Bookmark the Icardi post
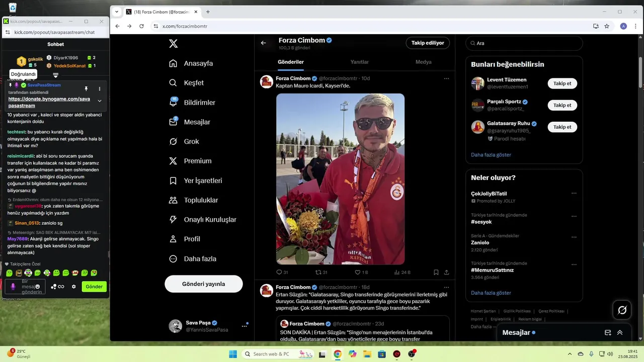 tap(436, 273)
